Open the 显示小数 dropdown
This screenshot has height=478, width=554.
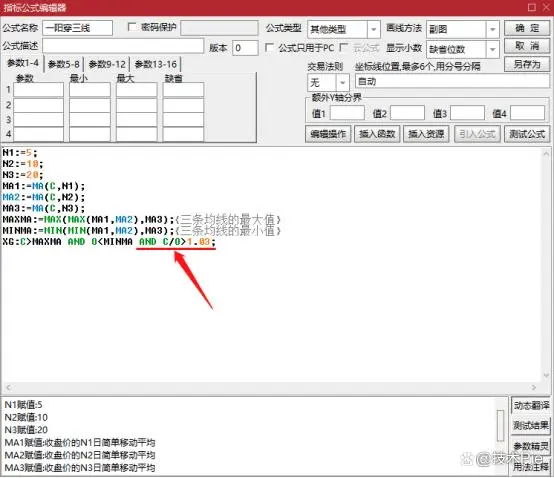tap(493, 49)
